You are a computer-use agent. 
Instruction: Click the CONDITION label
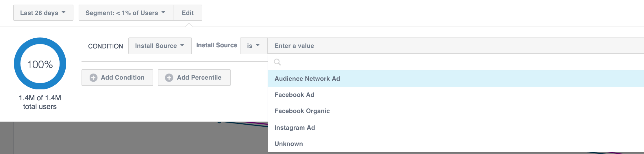click(106, 46)
